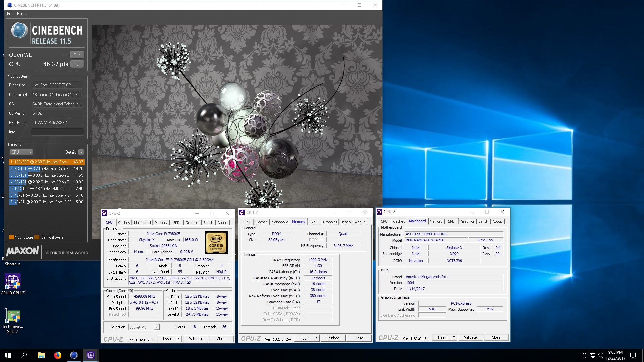Open TechPowerUp GPU-Z desktop shortcut

(x=13, y=321)
